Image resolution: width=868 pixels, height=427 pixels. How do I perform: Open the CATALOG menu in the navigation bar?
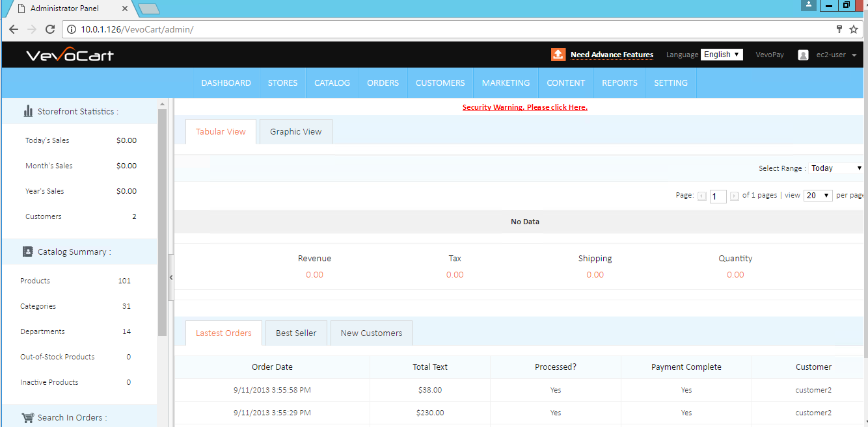(332, 83)
